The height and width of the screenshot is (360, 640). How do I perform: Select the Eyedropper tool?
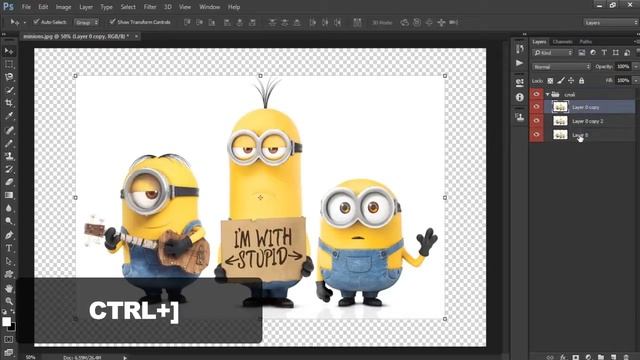(x=9, y=116)
